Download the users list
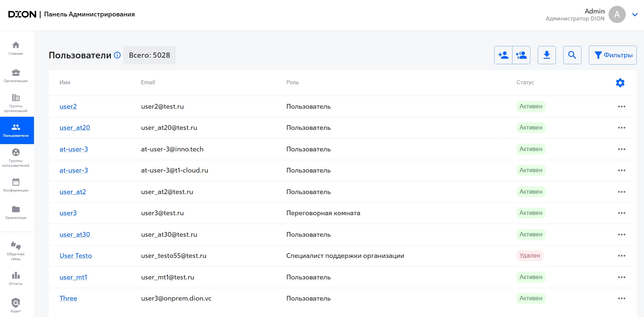 click(547, 55)
